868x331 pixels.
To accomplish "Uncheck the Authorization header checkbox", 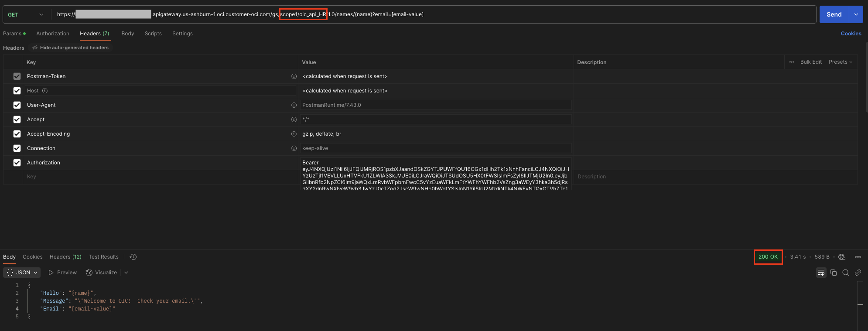I will (17, 163).
